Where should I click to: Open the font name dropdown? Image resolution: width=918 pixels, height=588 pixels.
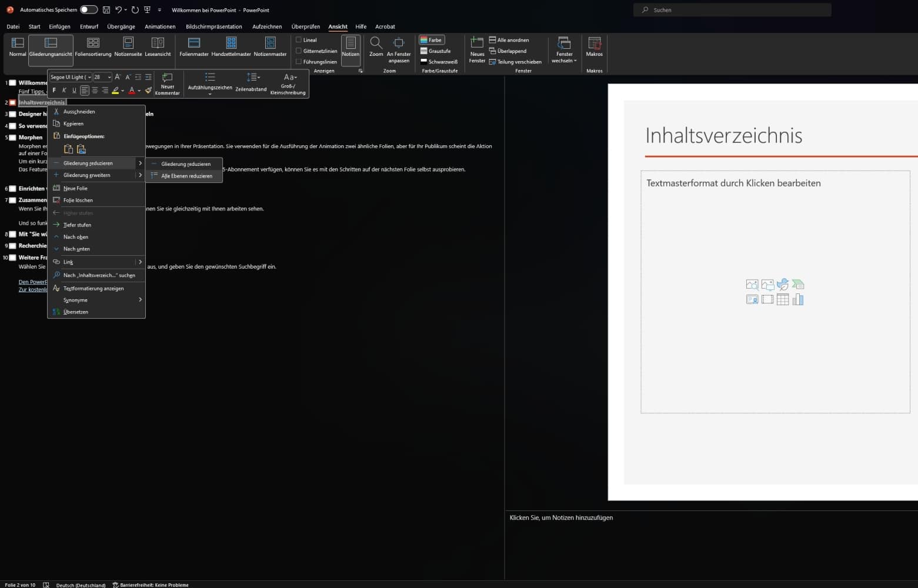tap(71, 78)
